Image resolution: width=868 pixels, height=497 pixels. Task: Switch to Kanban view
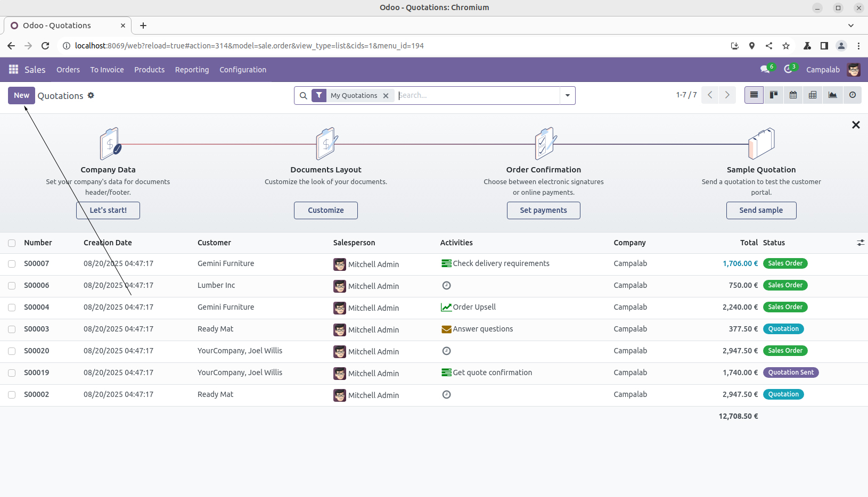click(x=773, y=95)
